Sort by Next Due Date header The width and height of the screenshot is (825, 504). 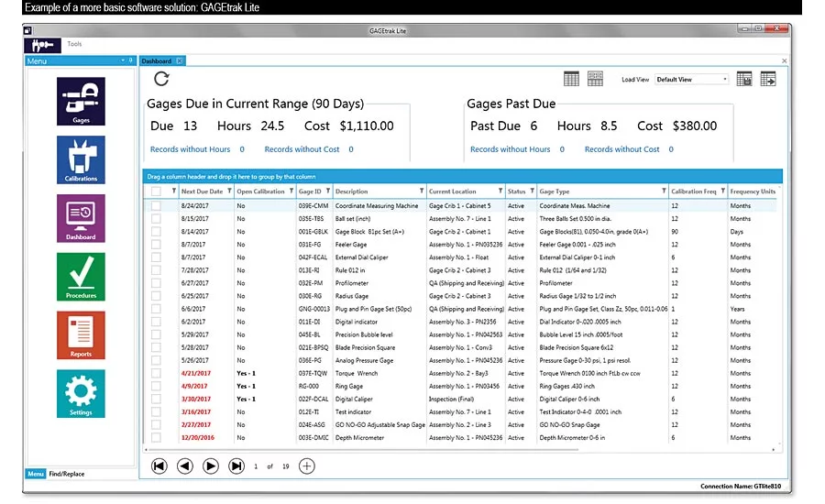coord(202,192)
